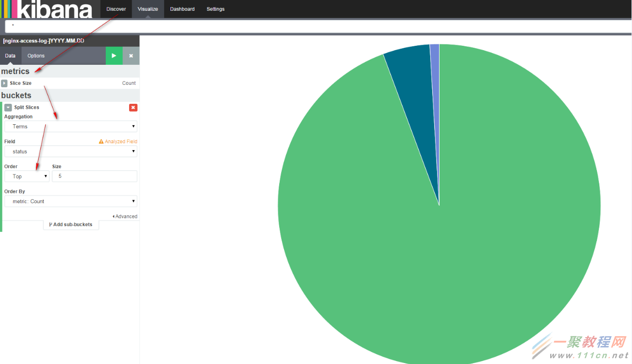The height and width of the screenshot is (364, 632).
Task: Click the metrics section heading
Action: (x=15, y=71)
